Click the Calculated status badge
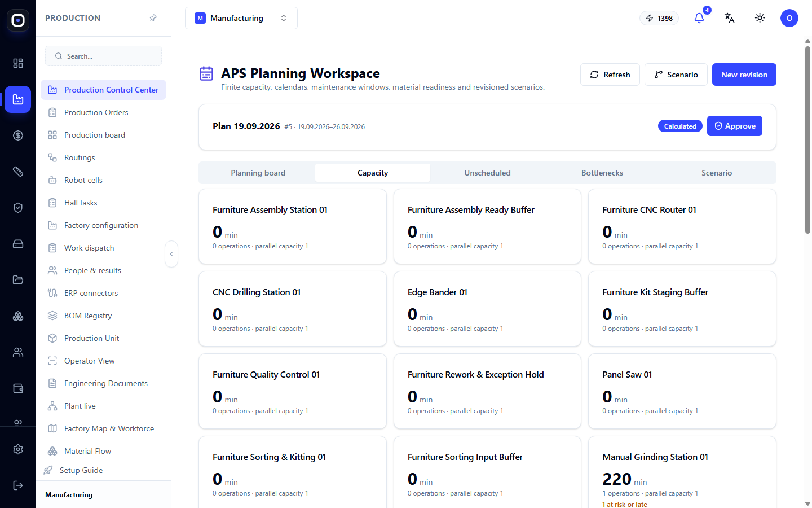The image size is (812, 508). point(680,126)
